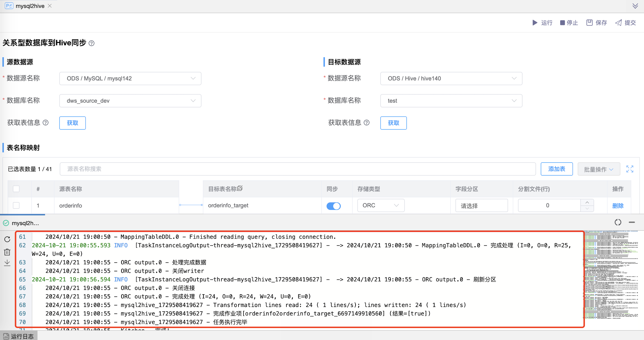Refresh the run log output
The image size is (644, 340).
(x=7, y=239)
